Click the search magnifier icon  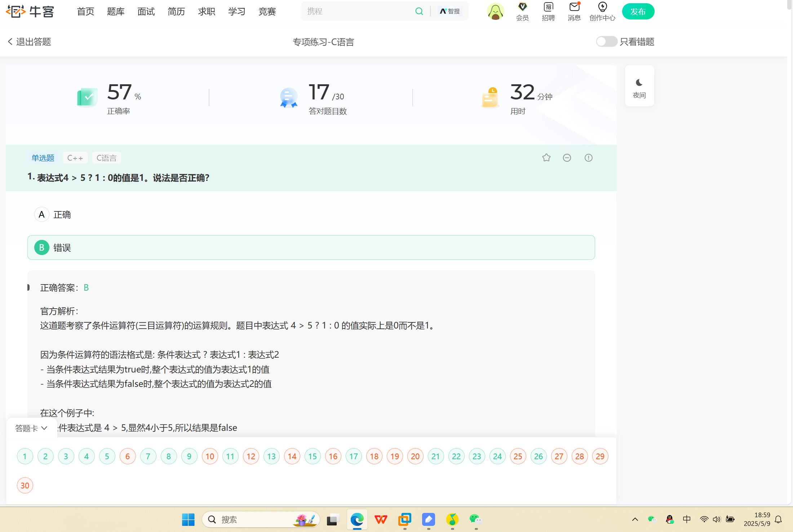tap(419, 11)
